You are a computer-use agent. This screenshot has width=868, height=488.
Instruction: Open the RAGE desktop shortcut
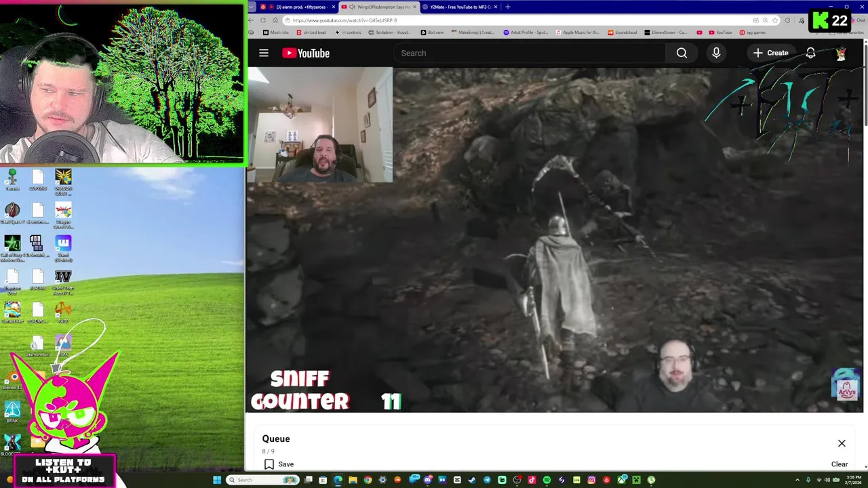tap(63, 312)
